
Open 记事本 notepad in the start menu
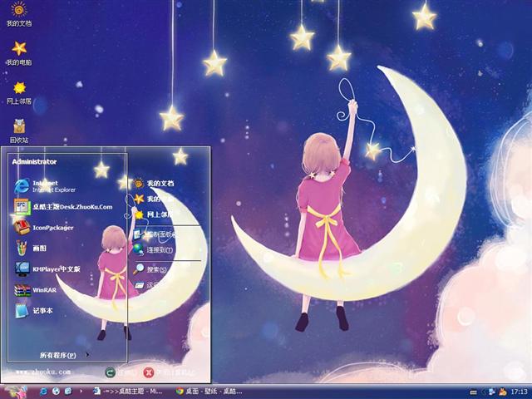(x=33, y=310)
